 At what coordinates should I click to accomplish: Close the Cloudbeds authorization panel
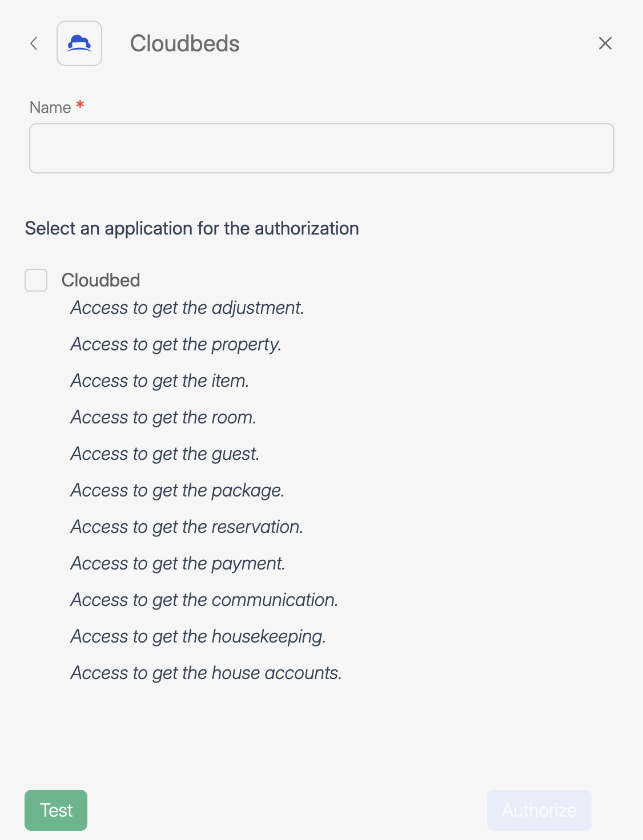pyautogui.click(x=605, y=43)
